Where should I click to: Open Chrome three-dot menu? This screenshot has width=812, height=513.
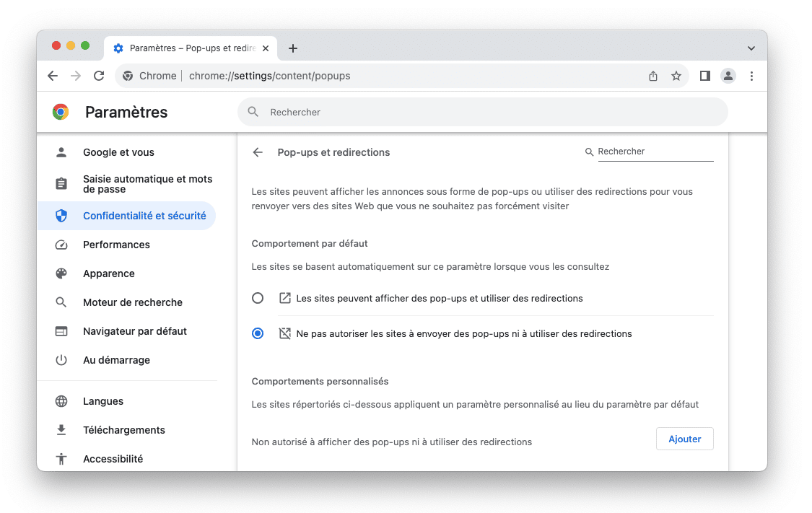coord(751,76)
